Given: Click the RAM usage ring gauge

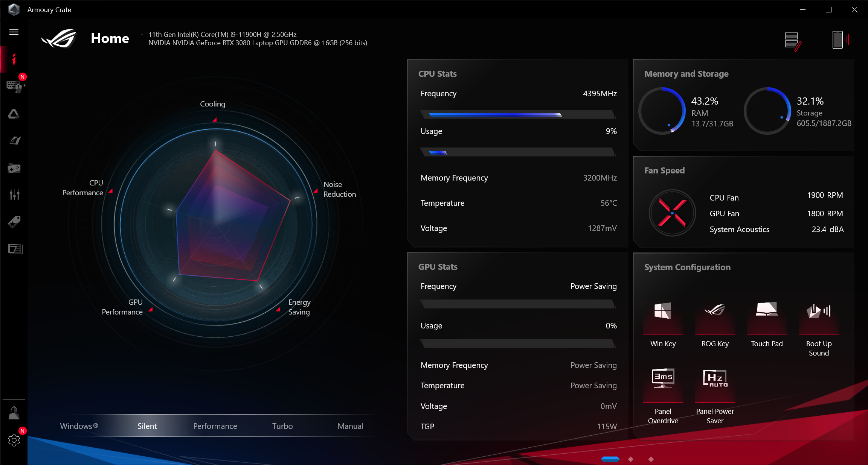Looking at the screenshot, I should [x=662, y=111].
